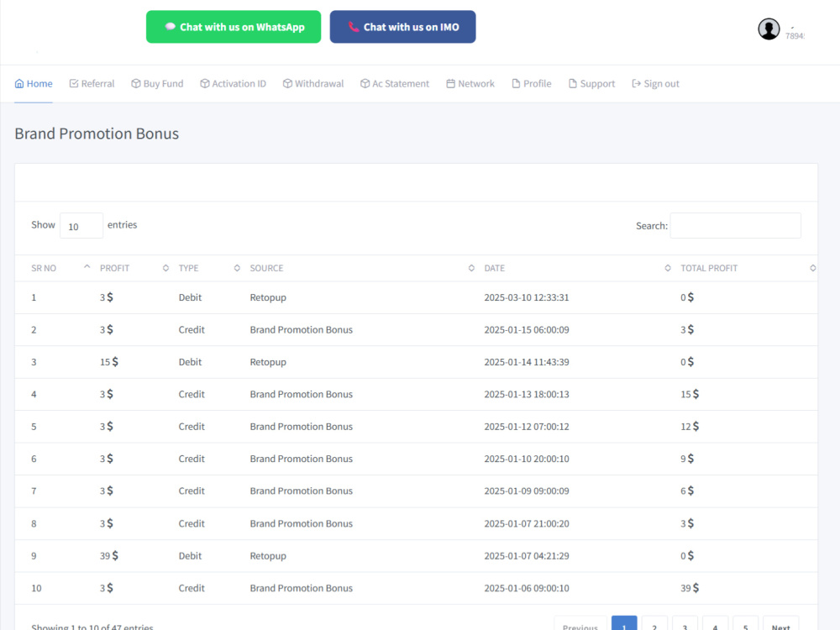Click the Sign out arrow icon
This screenshot has height=630, width=840.
(637, 83)
